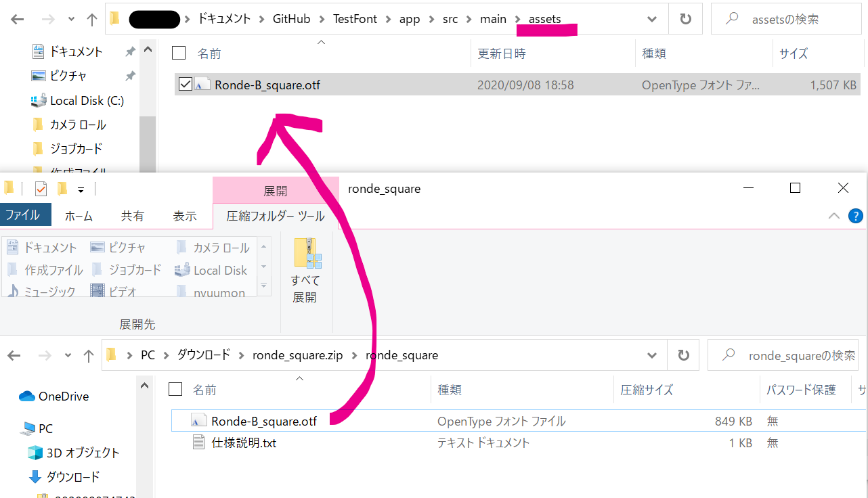Click すべて展開 extract all button

tap(305, 269)
